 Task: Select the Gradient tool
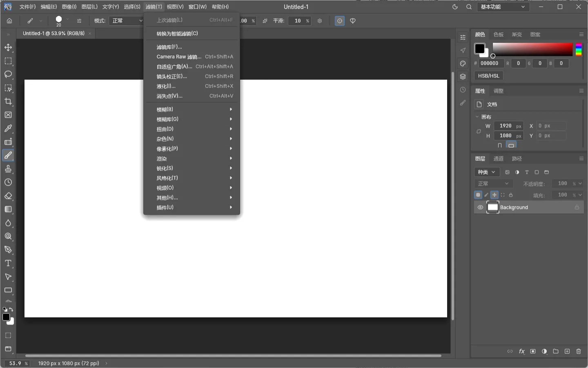click(x=8, y=209)
